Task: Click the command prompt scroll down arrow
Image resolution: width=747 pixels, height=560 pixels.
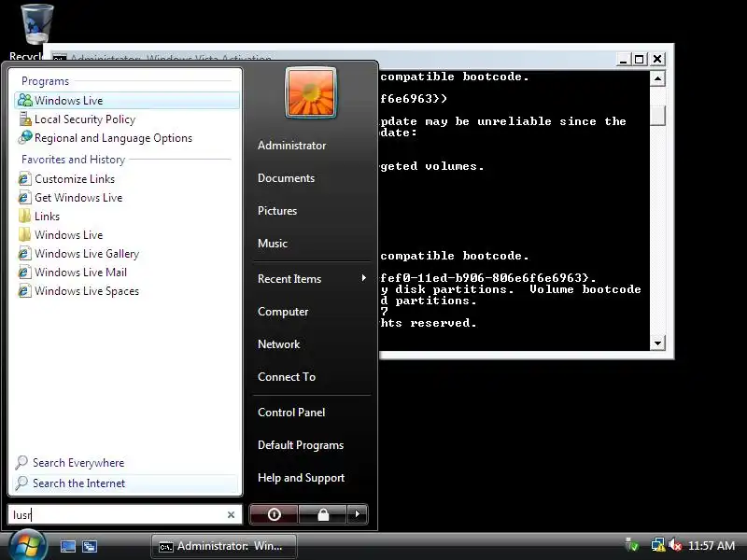Action: coord(657,343)
